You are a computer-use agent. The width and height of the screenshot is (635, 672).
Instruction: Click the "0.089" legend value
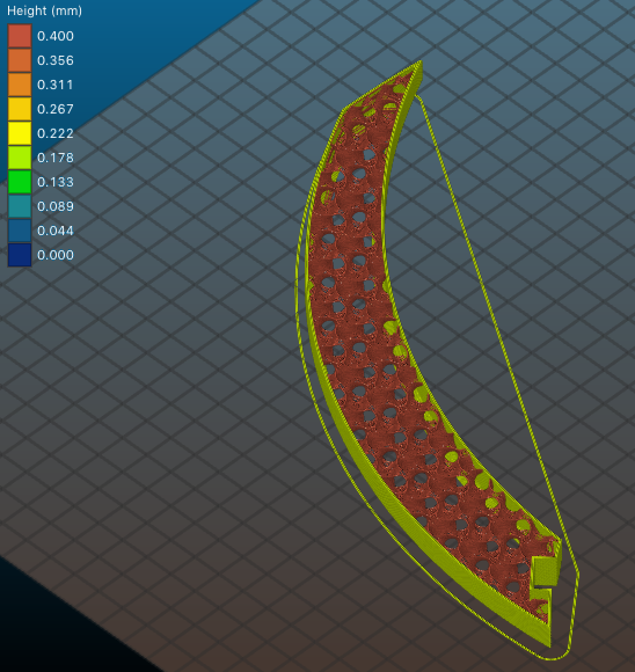55,207
